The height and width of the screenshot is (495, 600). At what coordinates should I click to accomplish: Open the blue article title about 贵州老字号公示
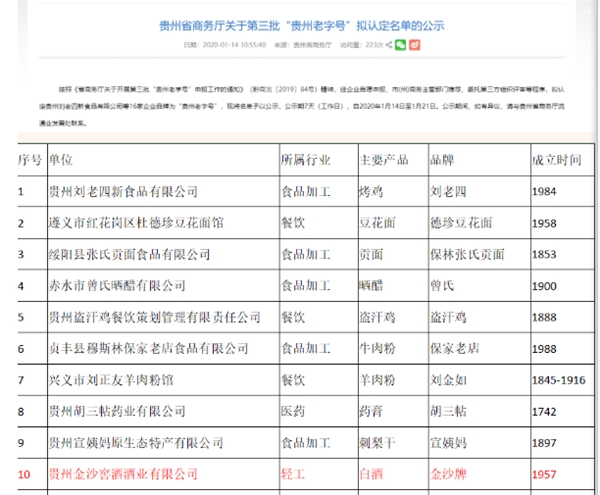pyautogui.click(x=302, y=26)
